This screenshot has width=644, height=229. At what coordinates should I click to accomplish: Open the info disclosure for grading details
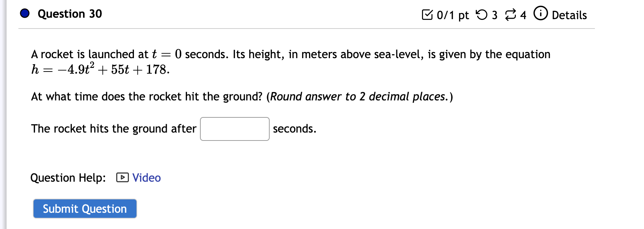pos(540,15)
